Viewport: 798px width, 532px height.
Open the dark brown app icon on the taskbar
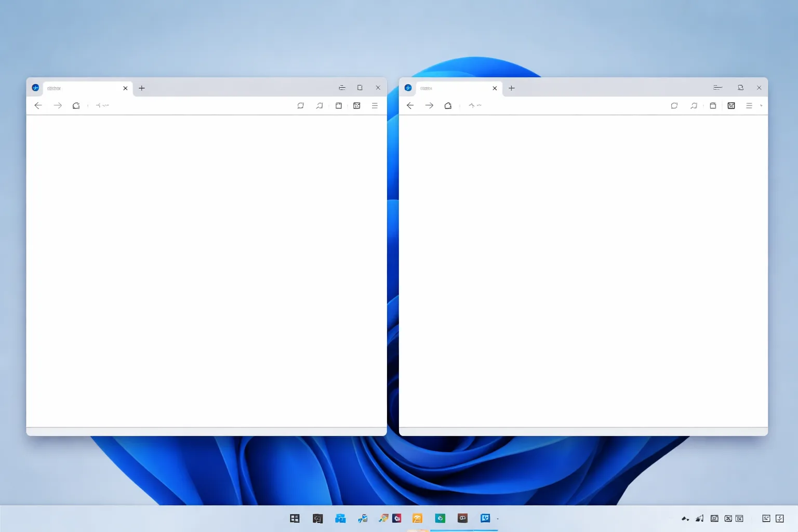coord(462,518)
